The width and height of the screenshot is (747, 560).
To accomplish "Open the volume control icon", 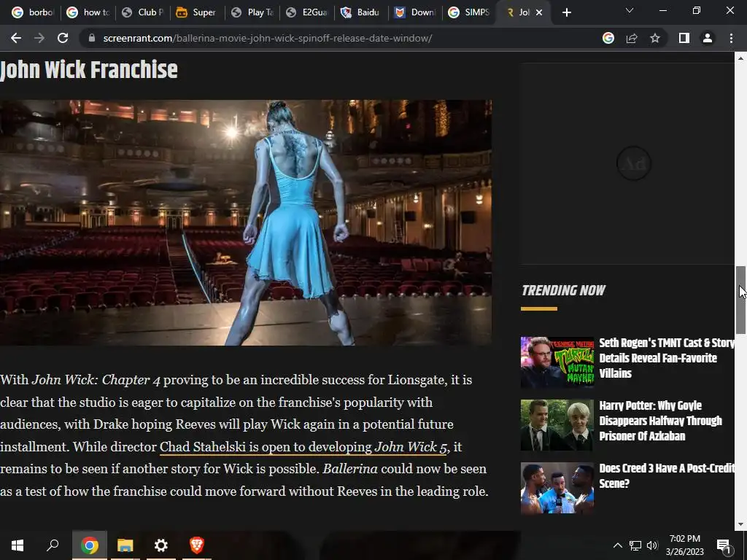I will click(x=652, y=545).
